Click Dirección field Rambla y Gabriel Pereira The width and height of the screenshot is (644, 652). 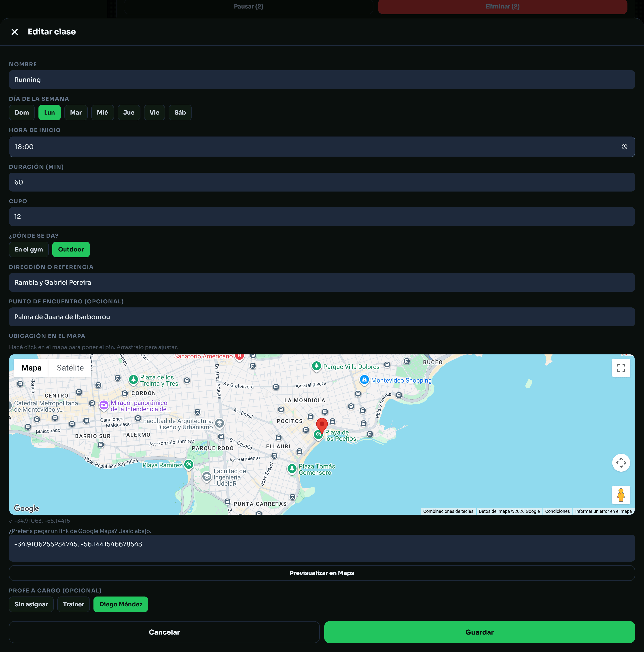[322, 282]
